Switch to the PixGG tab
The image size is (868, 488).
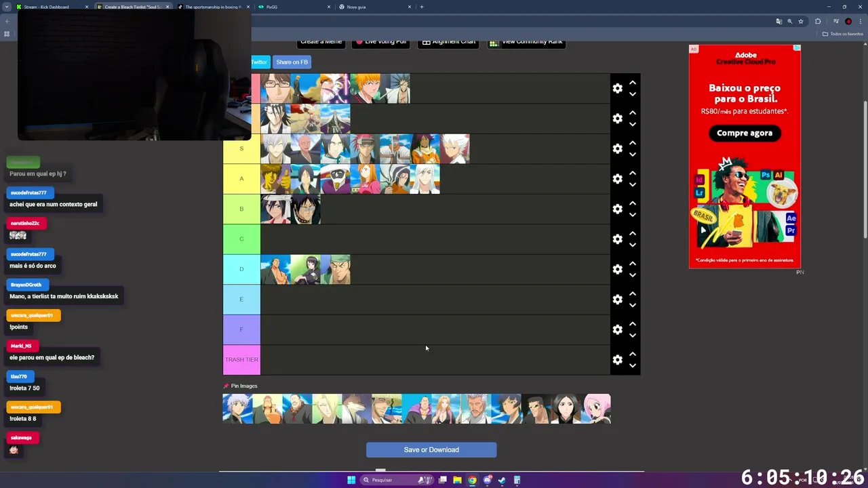tap(295, 7)
